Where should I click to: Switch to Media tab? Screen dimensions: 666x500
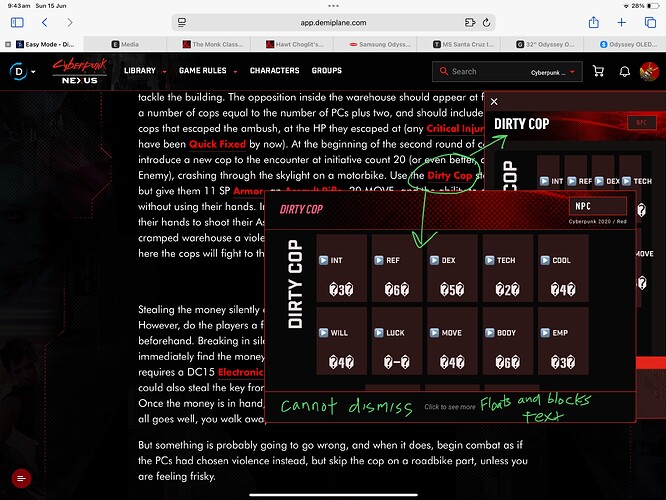(125, 44)
